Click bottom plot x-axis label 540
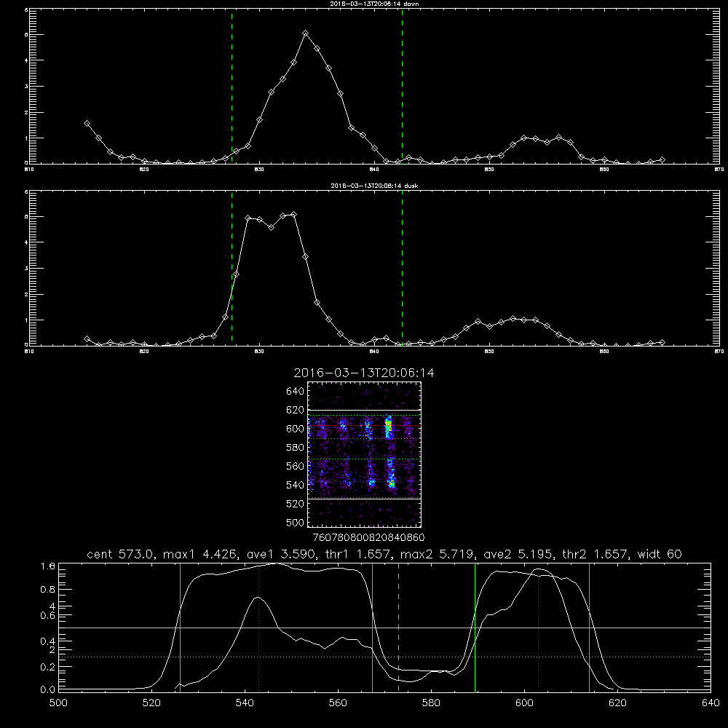728x728 pixels. 245,703
